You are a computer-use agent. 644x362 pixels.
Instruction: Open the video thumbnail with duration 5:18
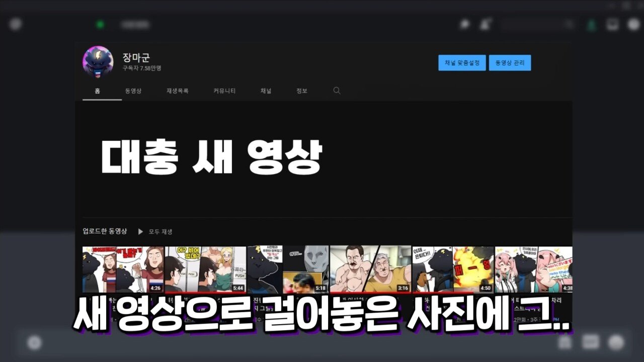[288, 269]
